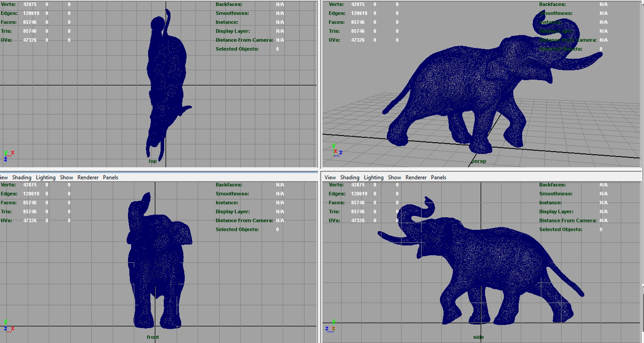Click 'Smoothness:' label in side view HUD
Image resolution: width=644 pixels, height=343 pixels.
556,194
